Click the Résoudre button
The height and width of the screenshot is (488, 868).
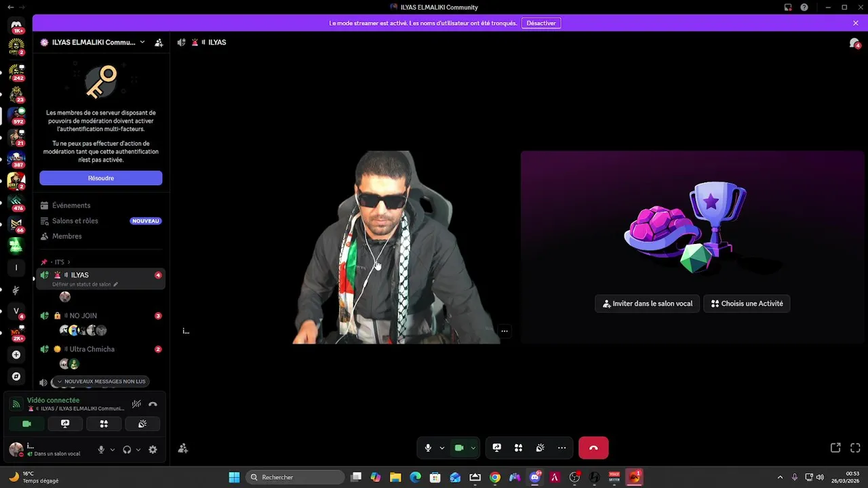tap(100, 178)
